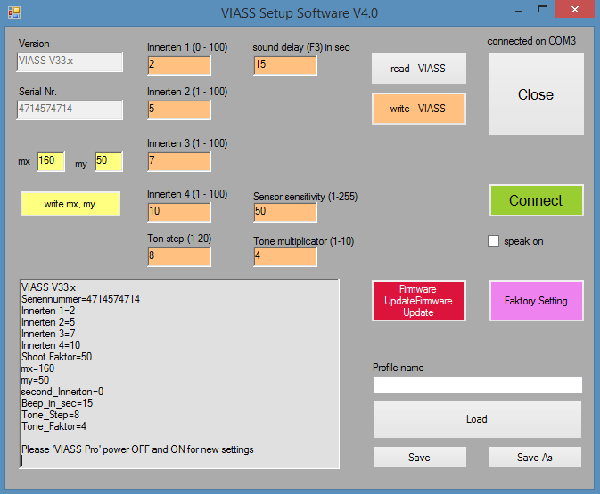600x494 pixels.
Task: Click the log output text area
Action: coord(179,374)
